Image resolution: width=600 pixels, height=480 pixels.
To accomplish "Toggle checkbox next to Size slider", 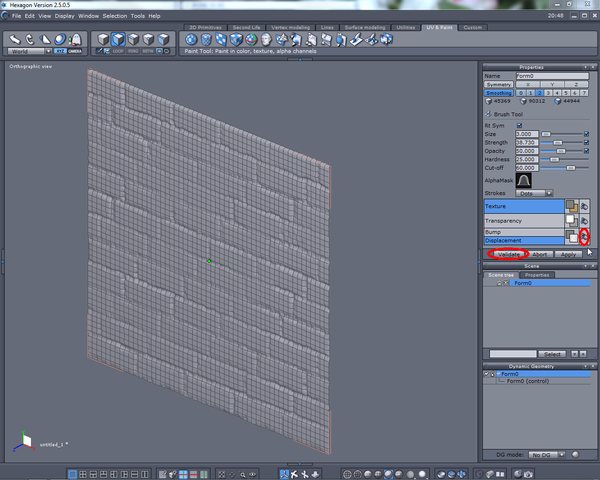I will tap(586, 134).
